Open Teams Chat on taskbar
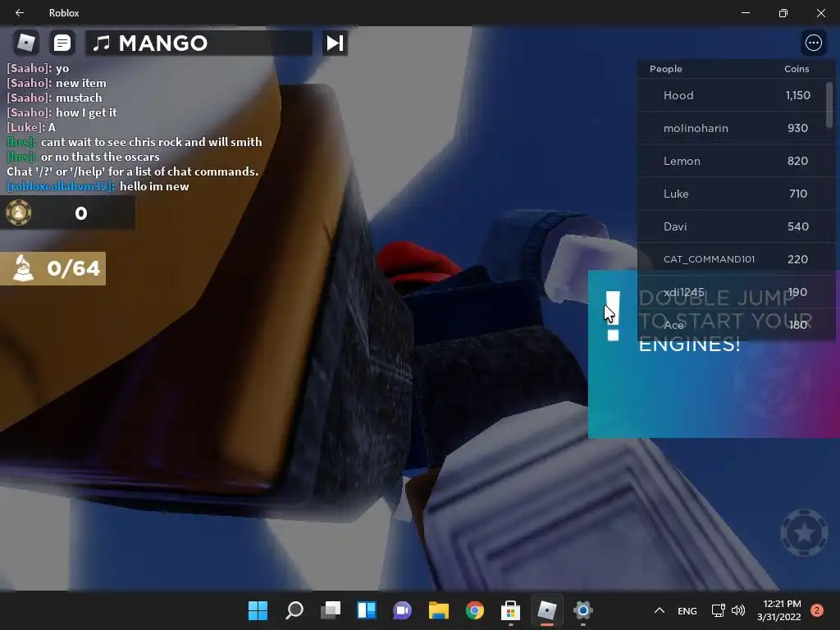This screenshot has width=840, height=630. point(402,610)
